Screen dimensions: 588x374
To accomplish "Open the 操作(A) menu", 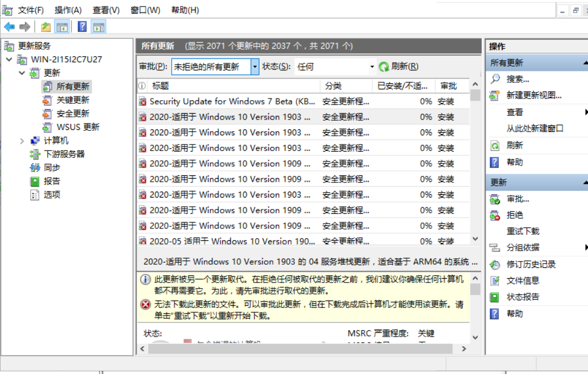I will [68, 10].
